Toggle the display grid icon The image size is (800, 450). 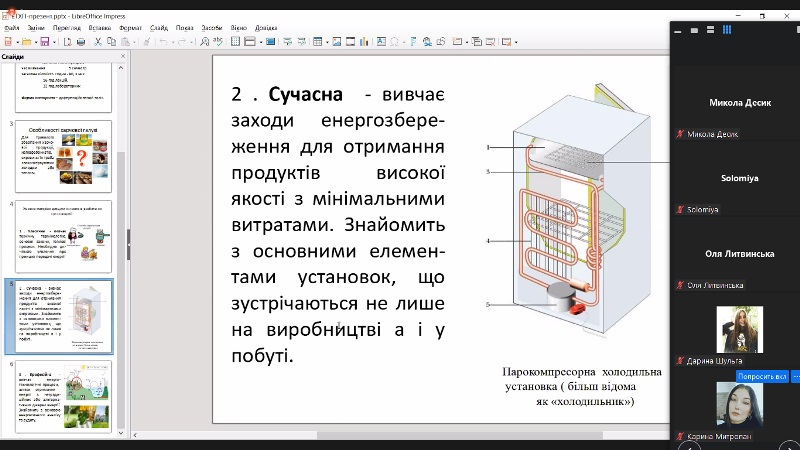pyautogui.click(x=235, y=42)
